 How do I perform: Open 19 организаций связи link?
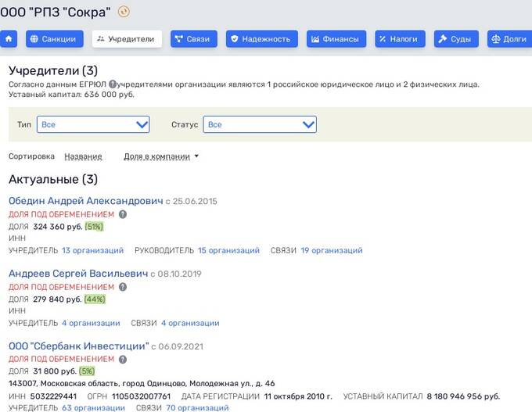(332, 250)
